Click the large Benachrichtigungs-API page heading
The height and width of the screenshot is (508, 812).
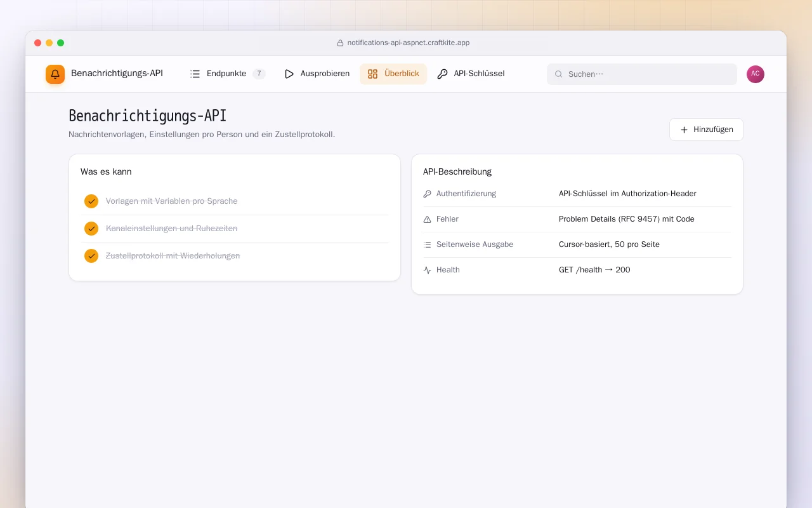pyautogui.click(x=147, y=116)
